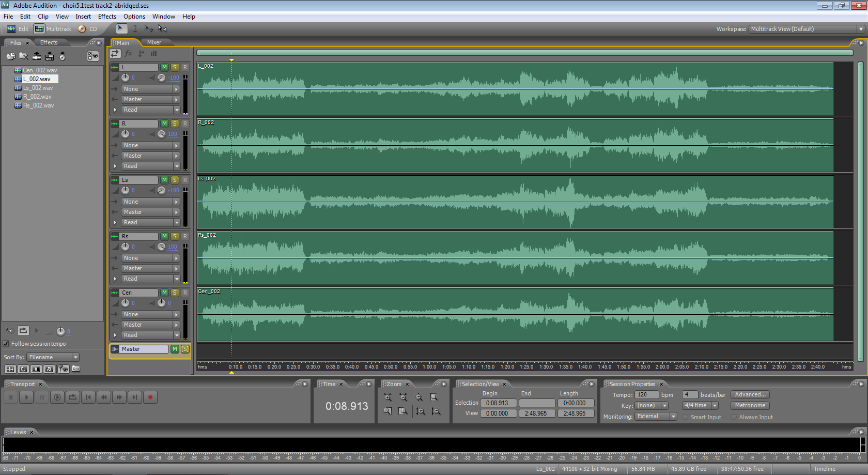Enable the Metronome
This screenshot has width=868, height=475.
pyautogui.click(x=750, y=405)
